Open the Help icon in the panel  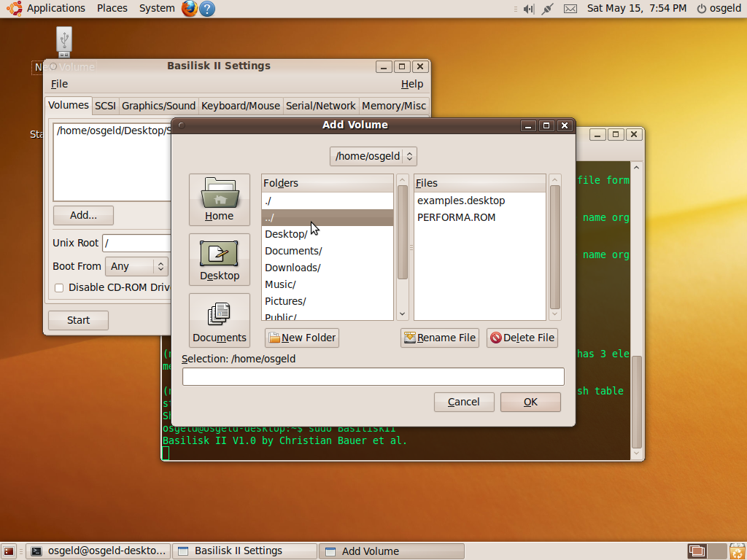pos(206,9)
